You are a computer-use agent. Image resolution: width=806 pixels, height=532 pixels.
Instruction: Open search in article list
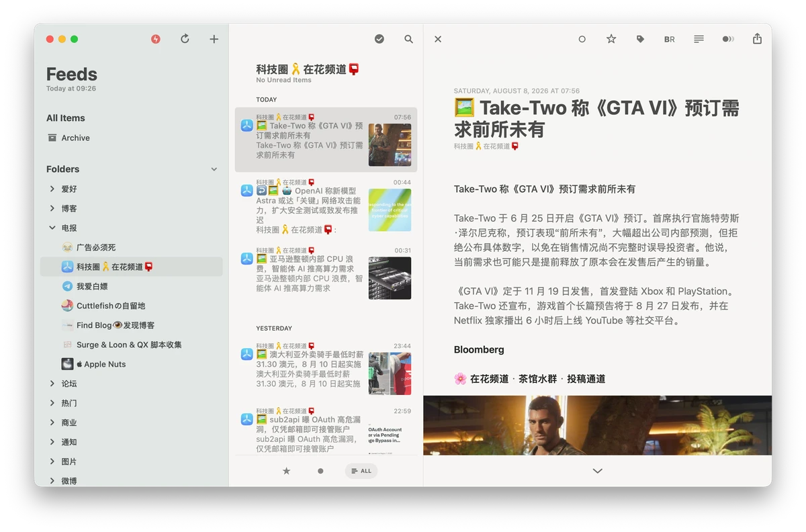pos(408,39)
